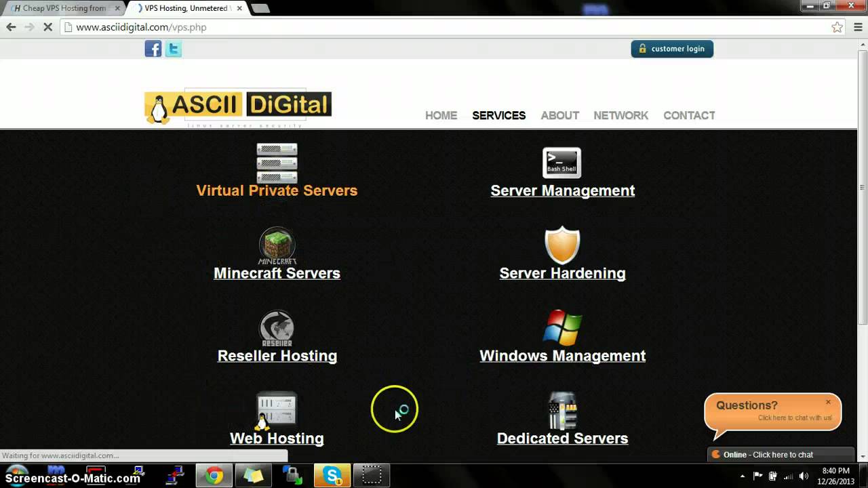Bookmark this page with the star icon
Image resolution: width=868 pixels, height=488 pixels.
(x=837, y=27)
